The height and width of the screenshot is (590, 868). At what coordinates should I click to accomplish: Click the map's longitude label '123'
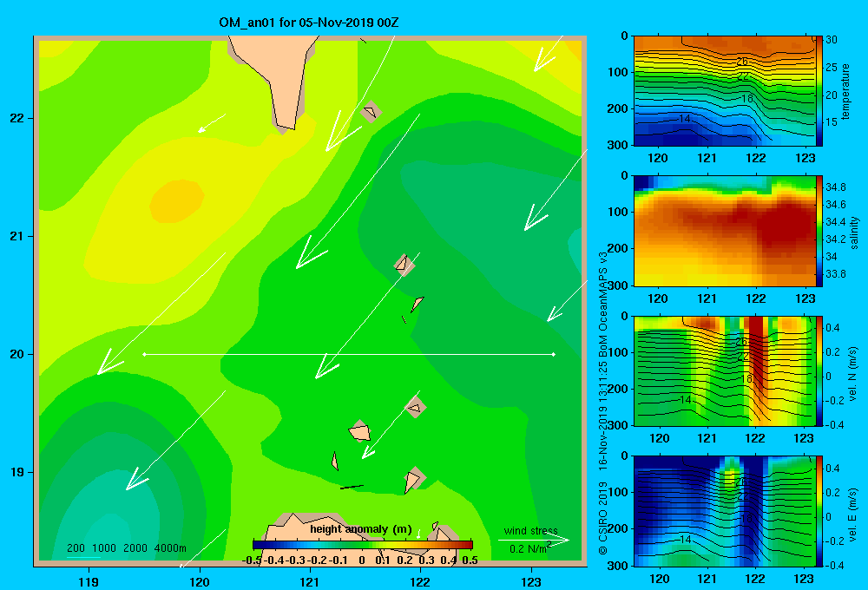(531, 581)
